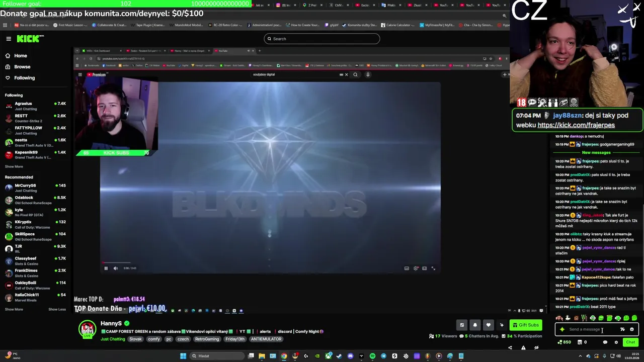Open the Following page in the sidebar
Image resolution: width=644 pixels, height=362 pixels.
click(24, 78)
